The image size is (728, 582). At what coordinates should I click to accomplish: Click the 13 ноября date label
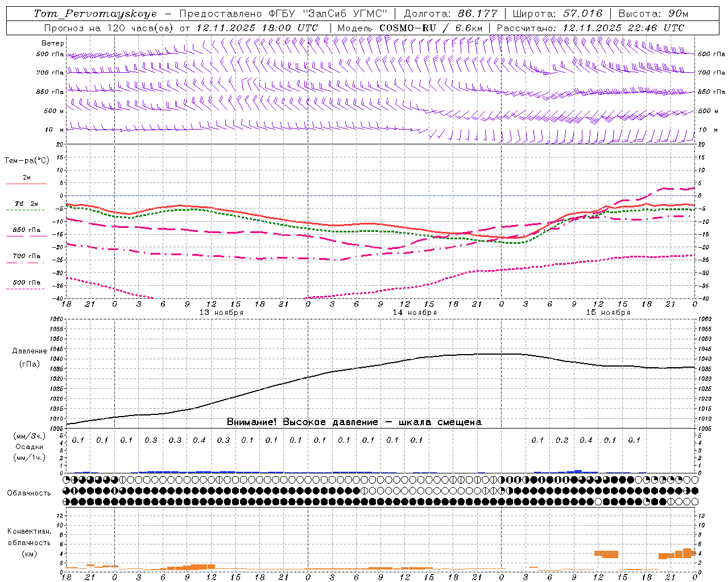point(221,313)
